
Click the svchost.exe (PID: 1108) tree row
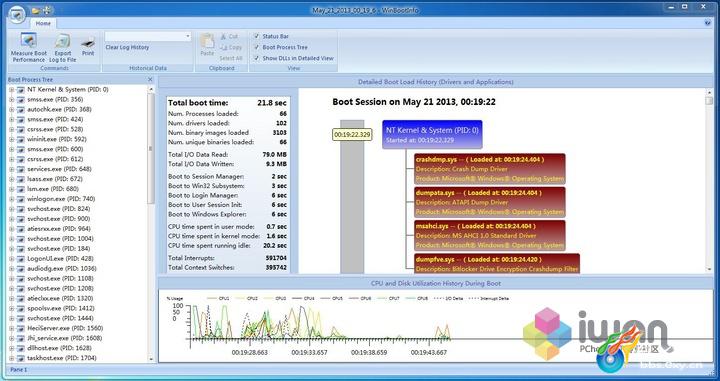click(x=60, y=279)
